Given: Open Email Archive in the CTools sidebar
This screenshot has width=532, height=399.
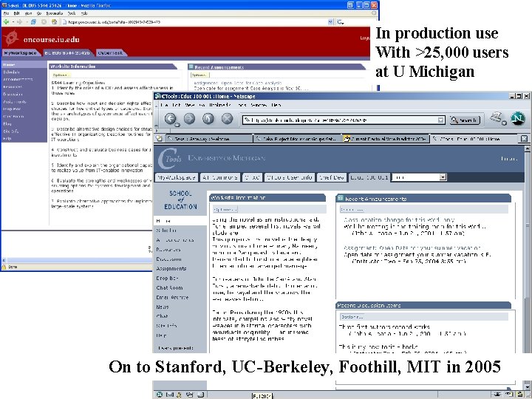Looking at the screenshot, I should (x=172, y=297).
